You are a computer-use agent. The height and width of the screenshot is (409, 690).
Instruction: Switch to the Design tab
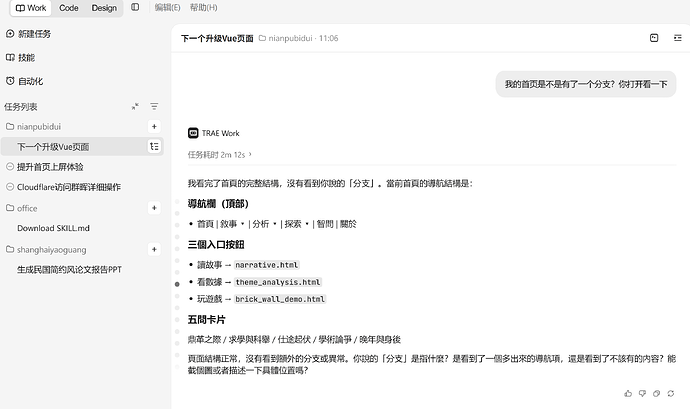tap(104, 8)
